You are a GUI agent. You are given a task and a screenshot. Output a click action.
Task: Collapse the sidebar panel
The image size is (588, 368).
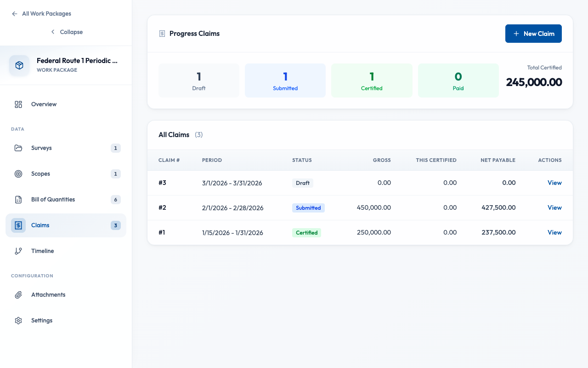coord(67,32)
